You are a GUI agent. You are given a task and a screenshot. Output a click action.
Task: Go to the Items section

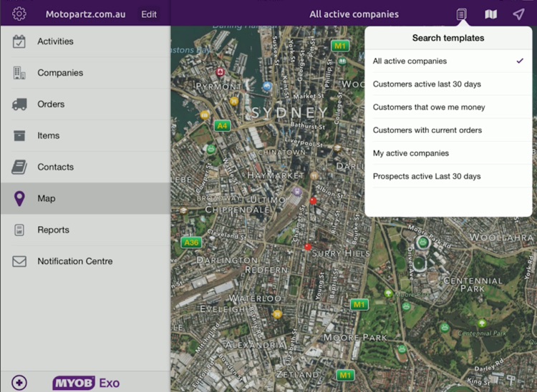(x=86, y=135)
